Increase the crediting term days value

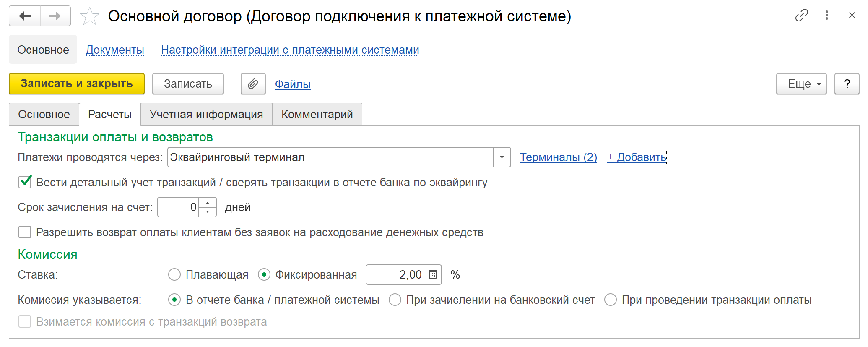click(x=208, y=203)
